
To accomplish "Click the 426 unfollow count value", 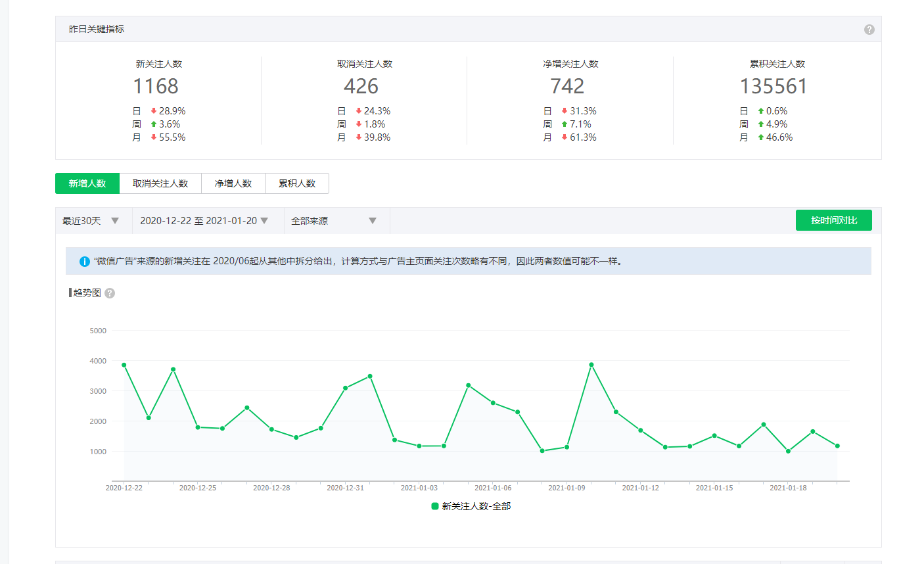I will pos(361,86).
